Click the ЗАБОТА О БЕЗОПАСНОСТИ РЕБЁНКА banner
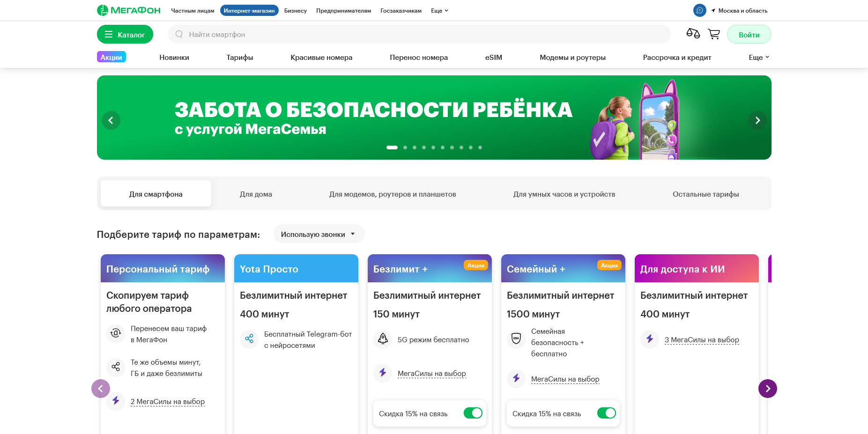Image resolution: width=868 pixels, height=434 pixels. coord(434,118)
